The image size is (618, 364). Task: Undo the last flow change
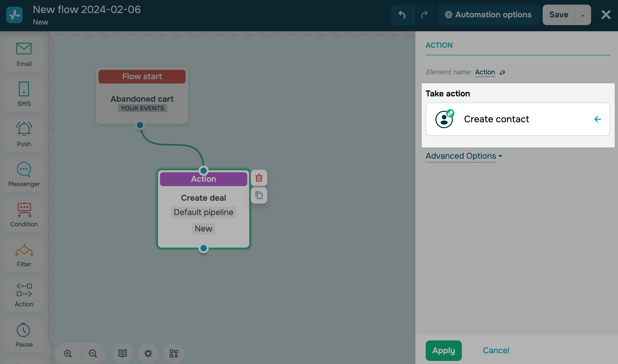coord(402,15)
